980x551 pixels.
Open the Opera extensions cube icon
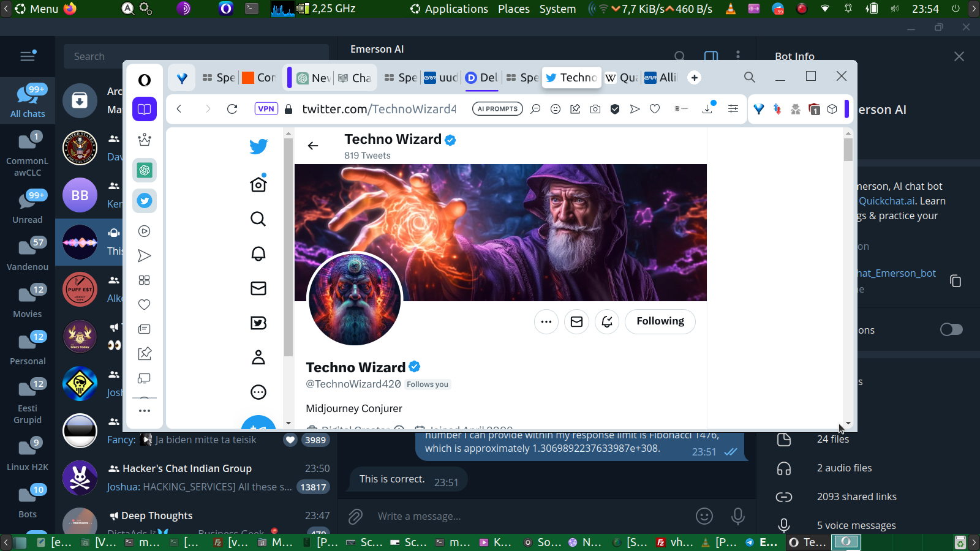(x=832, y=109)
